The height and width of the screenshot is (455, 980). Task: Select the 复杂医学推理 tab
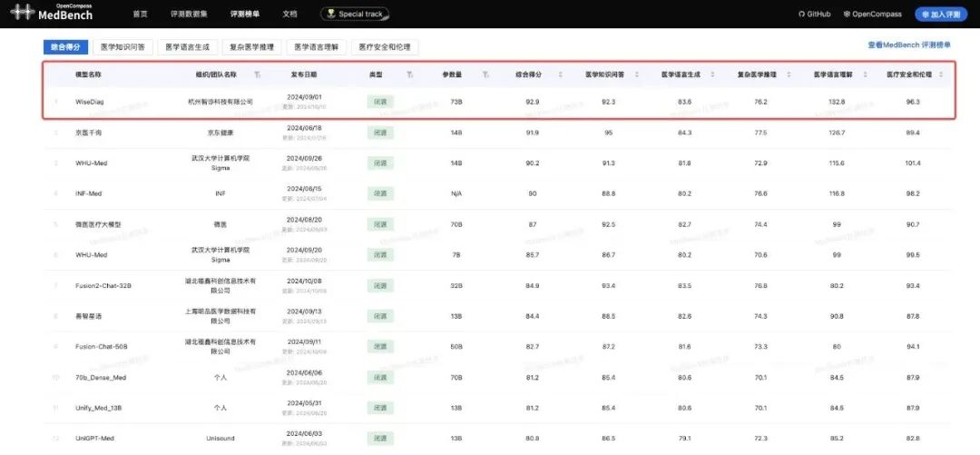coord(251,47)
